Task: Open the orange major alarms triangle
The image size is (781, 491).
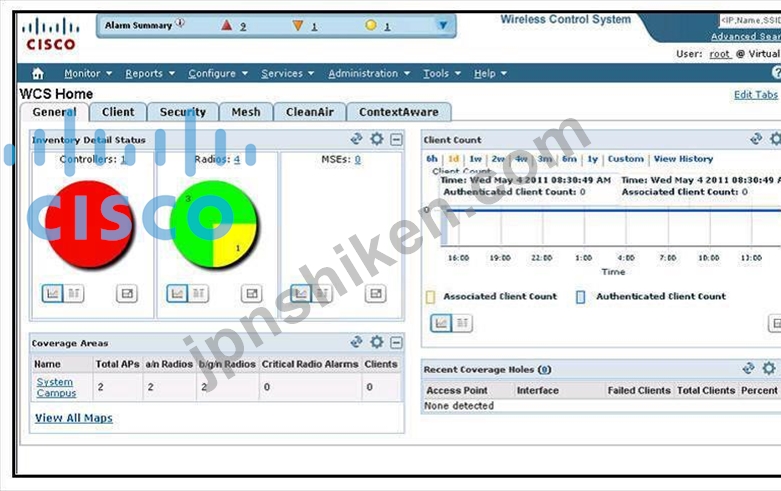Action: [298, 25]
